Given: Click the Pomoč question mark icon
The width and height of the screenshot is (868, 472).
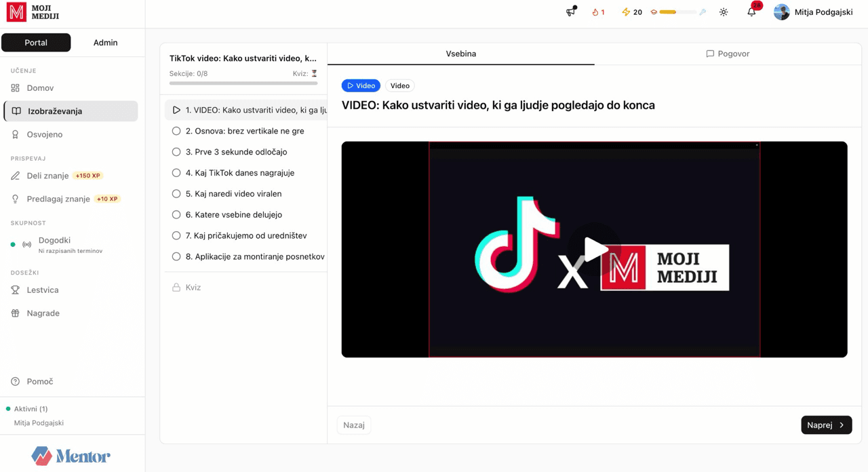Looking at the screenshot, I should point(16,382).
